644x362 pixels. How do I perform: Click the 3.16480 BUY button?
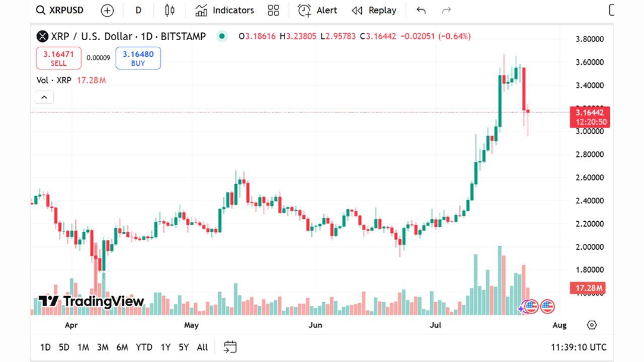(138, 58)
